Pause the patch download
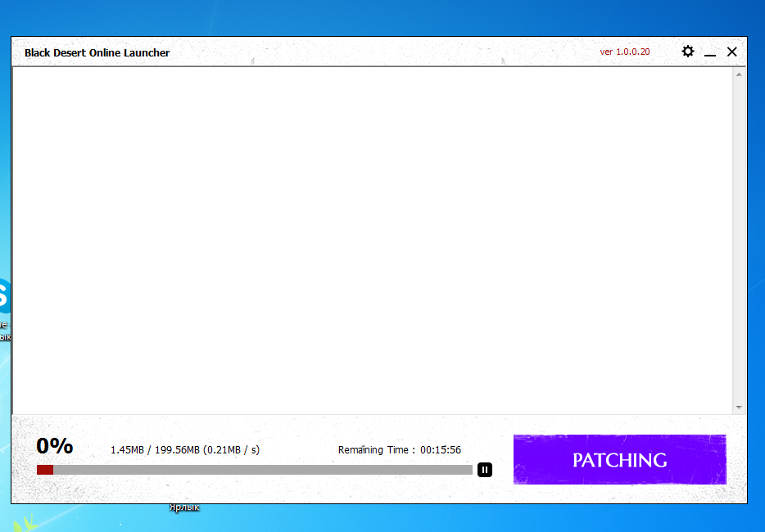Image resolution: width=765 pixels, height=532 pixels. click(x=484, y=470)
